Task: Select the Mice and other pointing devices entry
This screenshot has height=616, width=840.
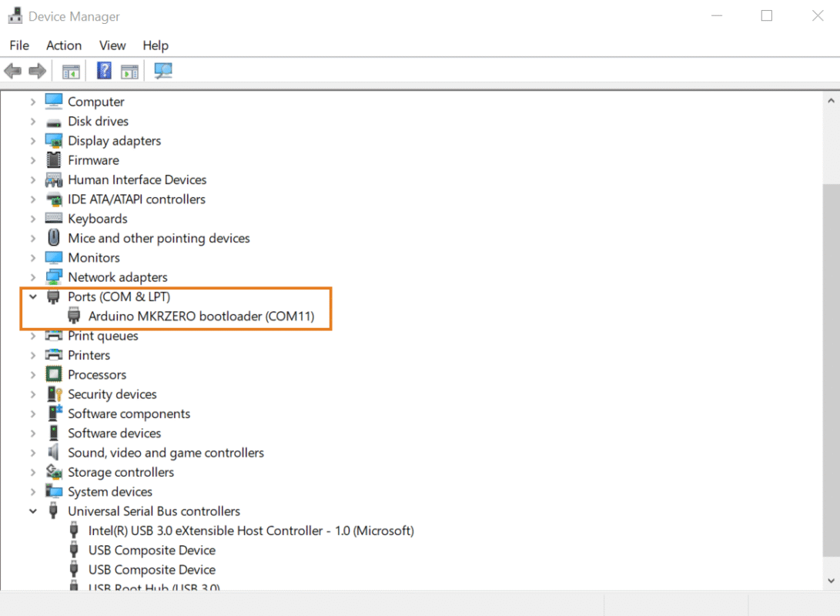Action: [x=159, y=239]
